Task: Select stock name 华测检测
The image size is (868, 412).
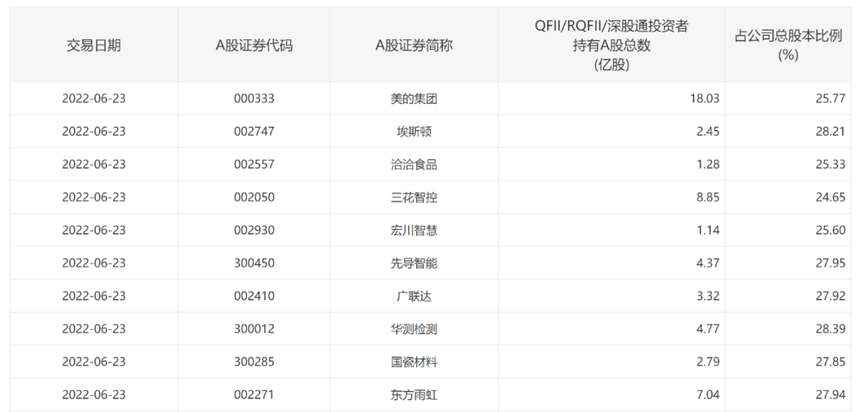Action: click(x=414, y=329)
